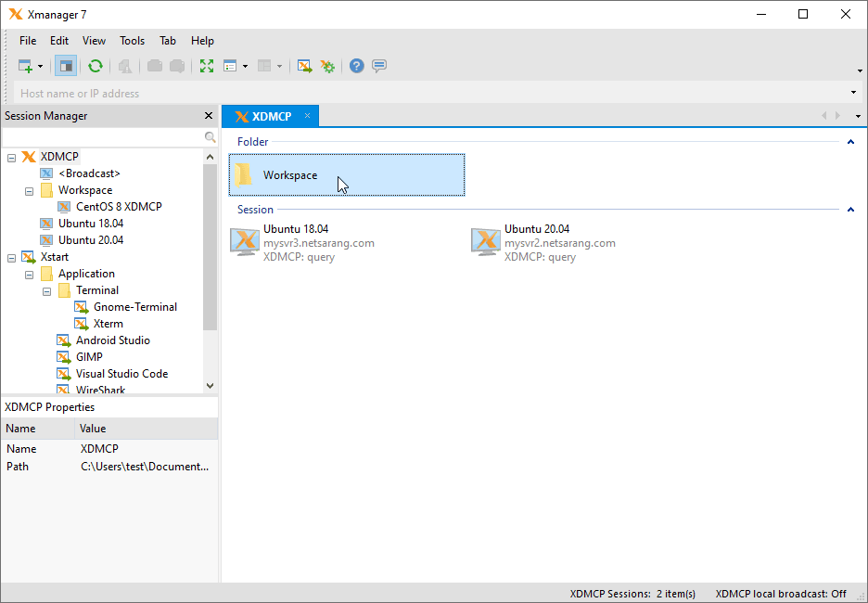Click the feedback speech bubble icon
Screen dimensions: 868x603
pyautogui.click(x=379, y=66)
